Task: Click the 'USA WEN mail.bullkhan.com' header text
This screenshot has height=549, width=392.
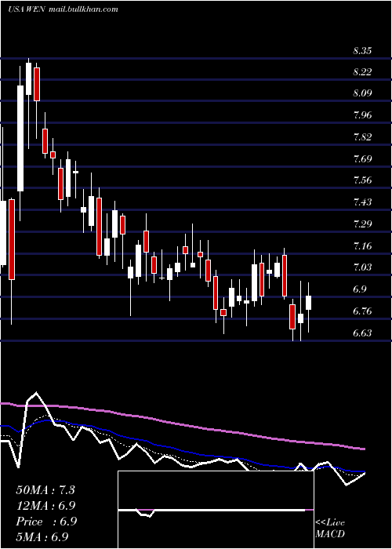Action: click(x=63, y=9)
